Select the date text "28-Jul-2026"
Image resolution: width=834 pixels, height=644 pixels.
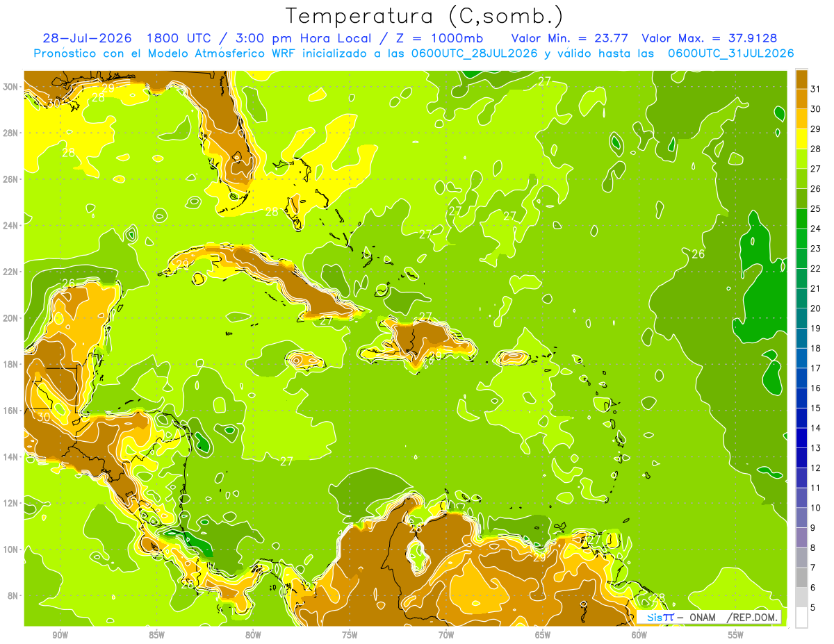[88, 38]
